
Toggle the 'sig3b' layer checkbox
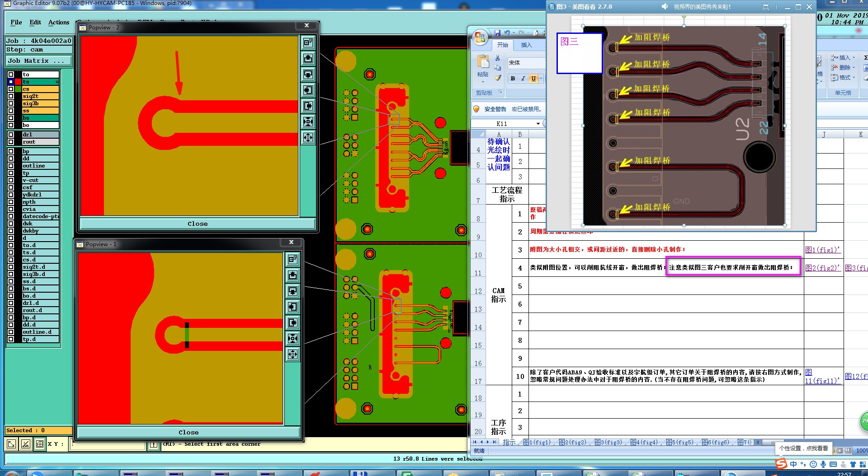click(11, 103)
